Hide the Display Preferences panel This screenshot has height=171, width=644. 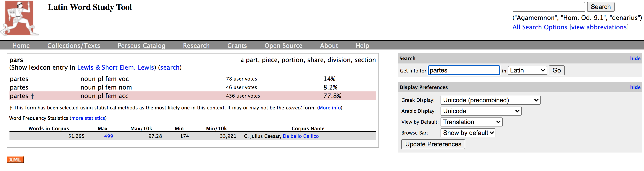(x=635, y=87)
